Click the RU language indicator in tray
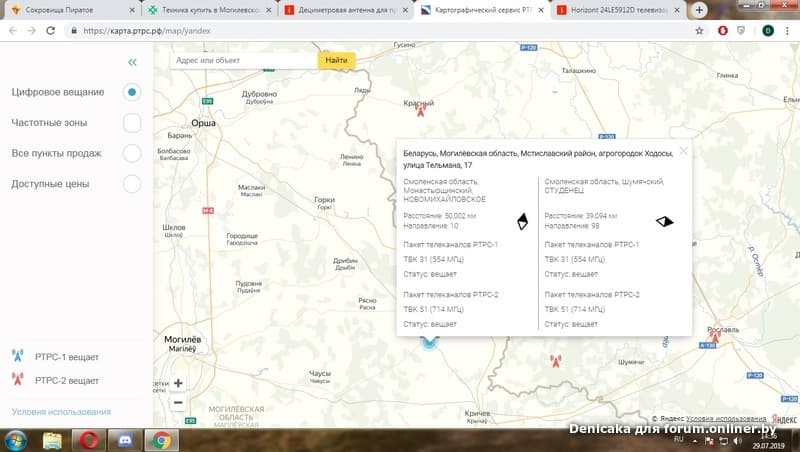 pos(679,439)
